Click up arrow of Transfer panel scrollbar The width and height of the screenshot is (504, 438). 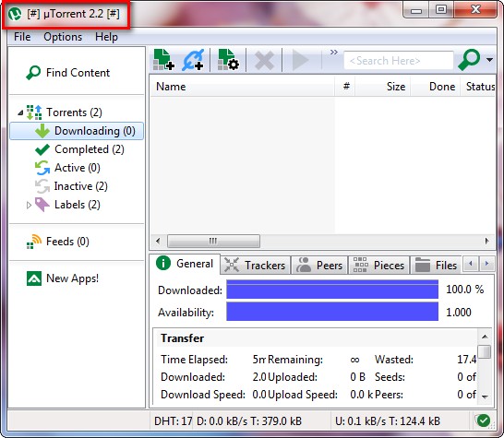click(x=485, y=337)
